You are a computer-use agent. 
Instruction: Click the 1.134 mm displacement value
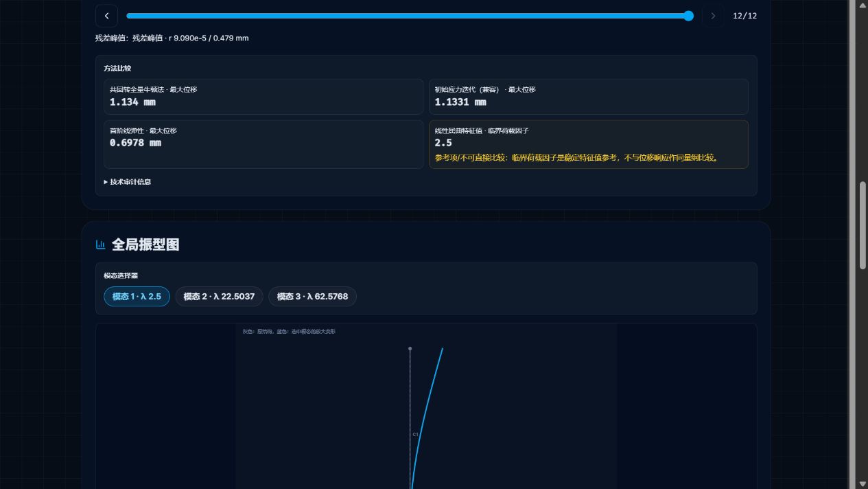click(x=132, y=102)
